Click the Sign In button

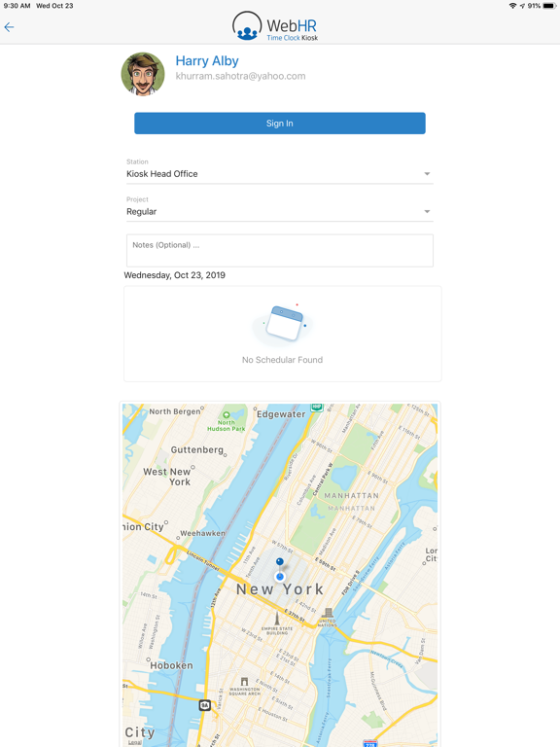280,124
